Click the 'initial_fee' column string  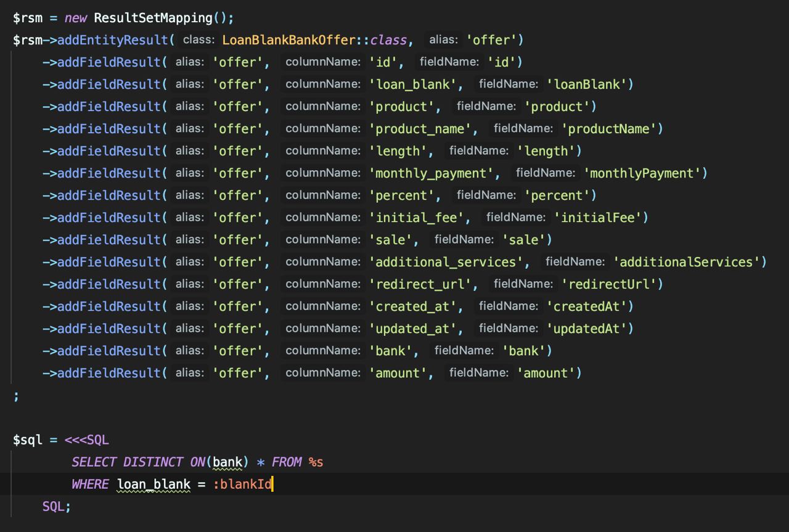[x=416, y=218]
